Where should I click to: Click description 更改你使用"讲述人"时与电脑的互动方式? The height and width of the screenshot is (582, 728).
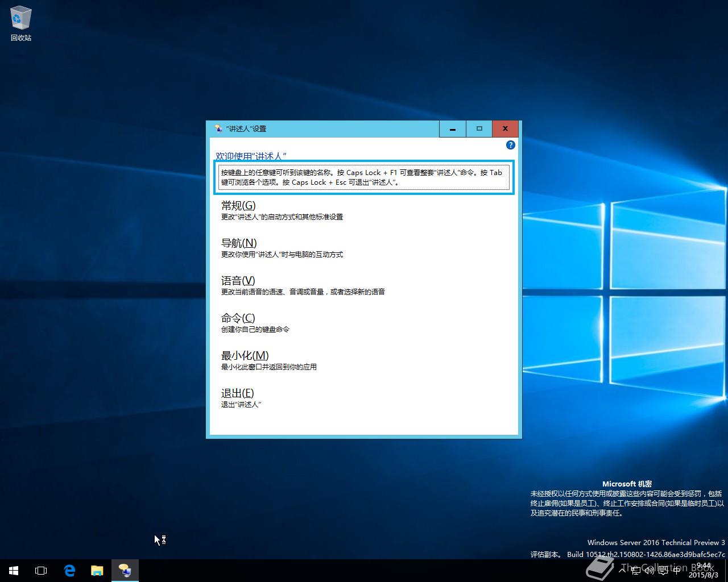[282, 255]
